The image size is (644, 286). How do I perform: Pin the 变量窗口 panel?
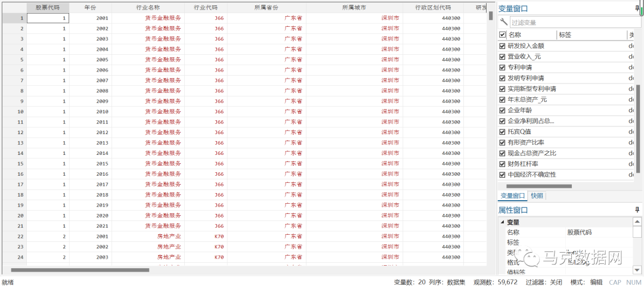(x=637, y=8)
